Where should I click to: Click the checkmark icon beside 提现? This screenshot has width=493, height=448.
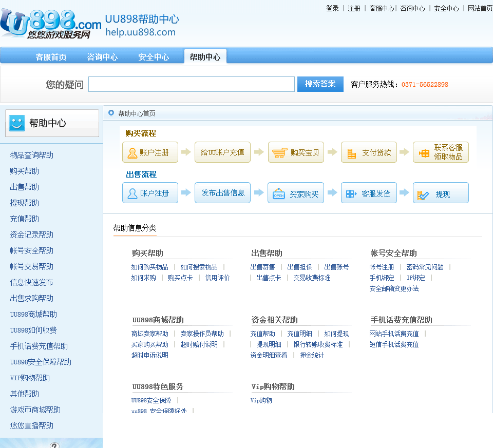[x=423, y=196]
